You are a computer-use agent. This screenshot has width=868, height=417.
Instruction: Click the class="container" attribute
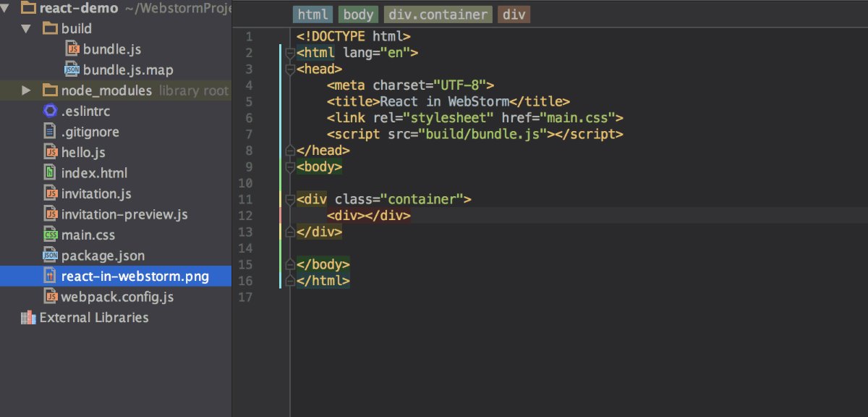tap(399, 199)
